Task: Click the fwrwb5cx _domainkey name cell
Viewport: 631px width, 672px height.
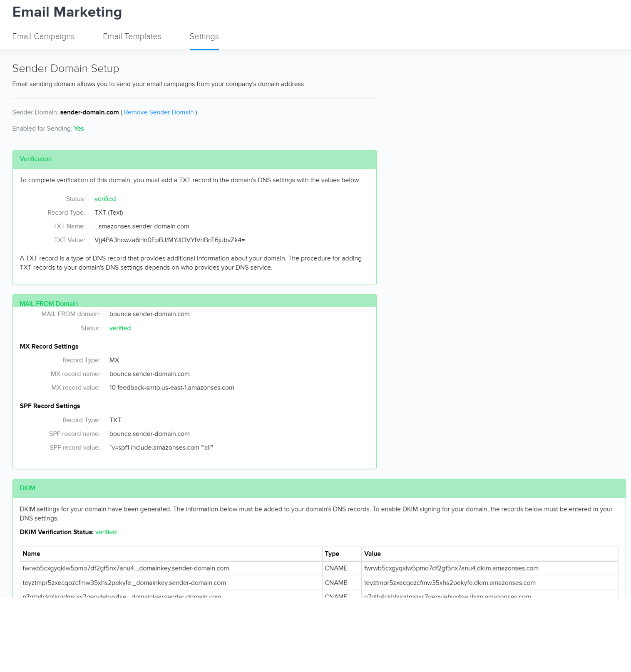Action: (126, 568)
